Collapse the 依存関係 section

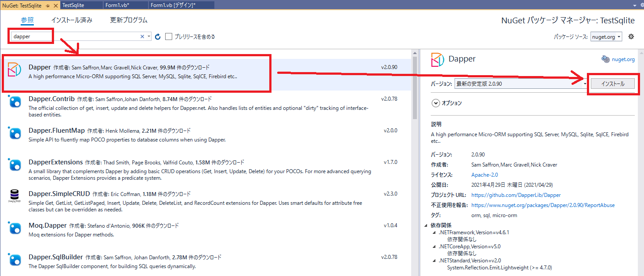[427, 225]
